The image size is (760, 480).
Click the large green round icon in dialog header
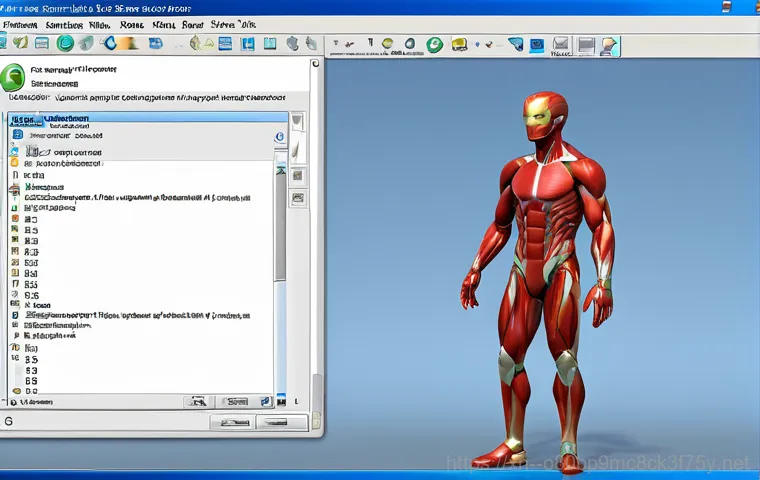(x=12, y=78)
